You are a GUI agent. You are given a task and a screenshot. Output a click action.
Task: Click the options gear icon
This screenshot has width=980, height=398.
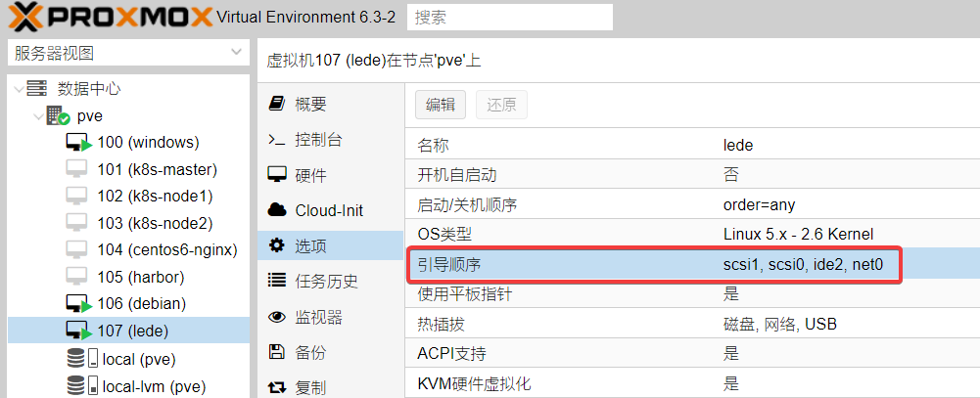(276, 245)
